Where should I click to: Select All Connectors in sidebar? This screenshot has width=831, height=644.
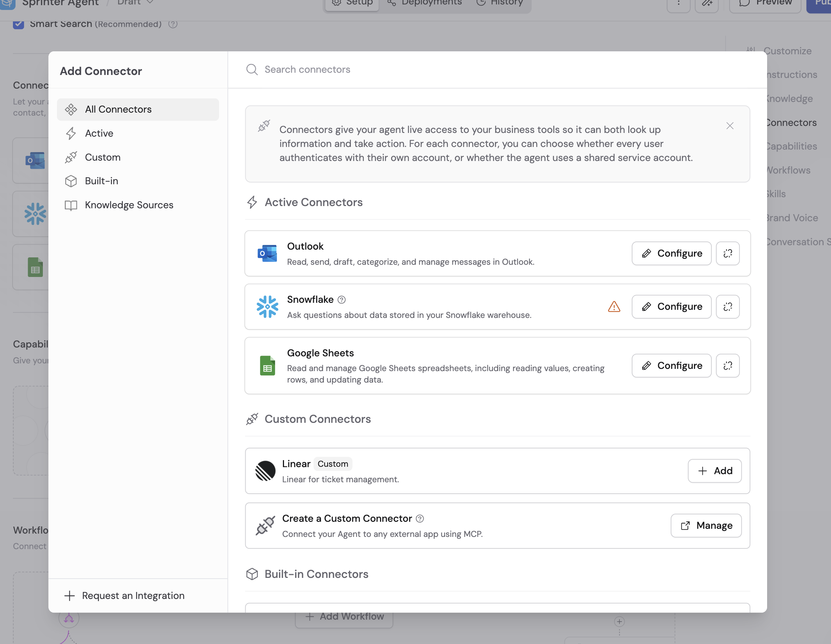[138, 110]
